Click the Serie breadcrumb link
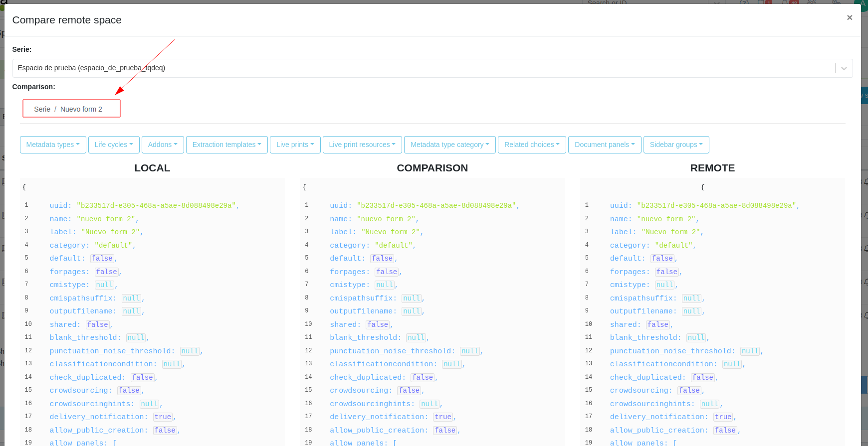 42,109
